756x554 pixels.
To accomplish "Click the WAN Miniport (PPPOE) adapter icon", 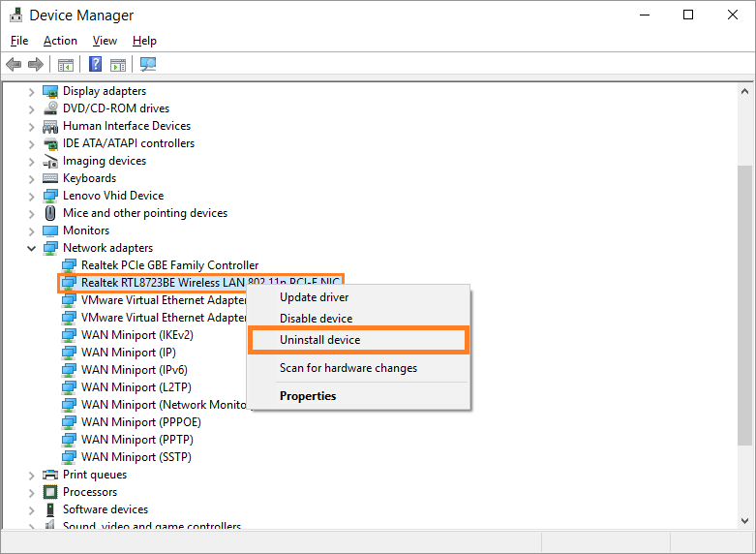I will pos(69,422).
